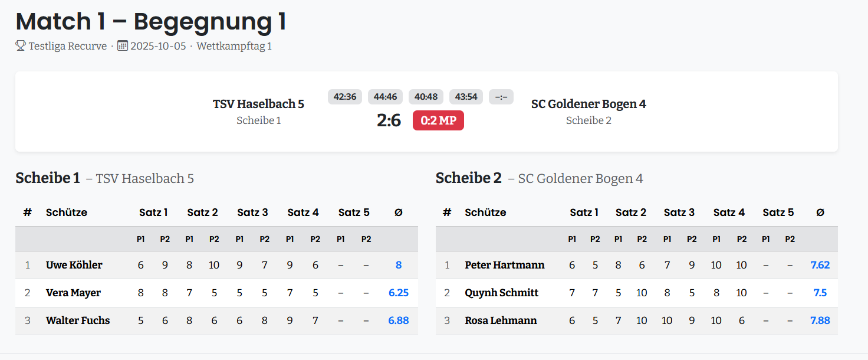Click the calendar icon beside 2025-10-05
868x360 pixels.
point(123,46)
